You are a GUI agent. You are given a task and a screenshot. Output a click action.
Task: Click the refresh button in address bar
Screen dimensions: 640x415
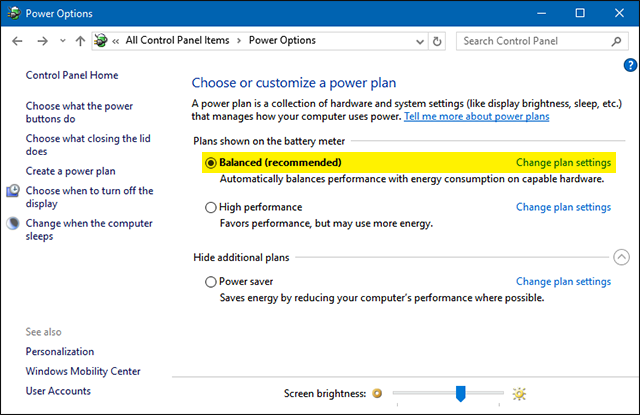438,41
